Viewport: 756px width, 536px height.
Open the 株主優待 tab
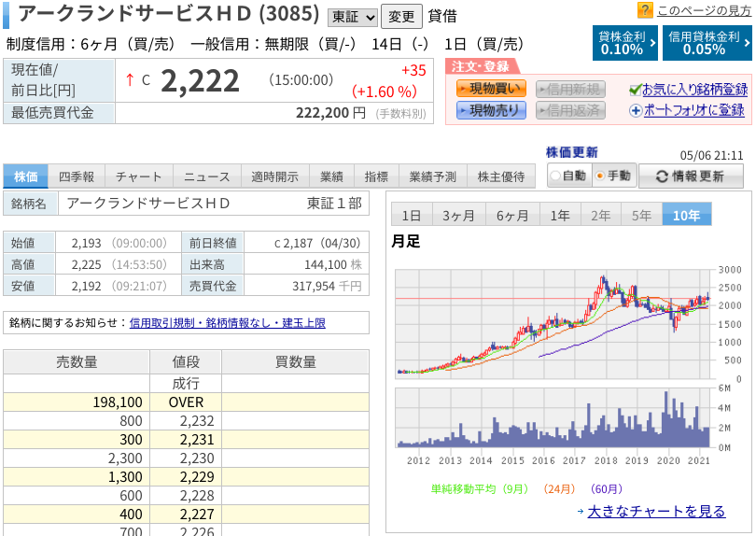[501, 176]
